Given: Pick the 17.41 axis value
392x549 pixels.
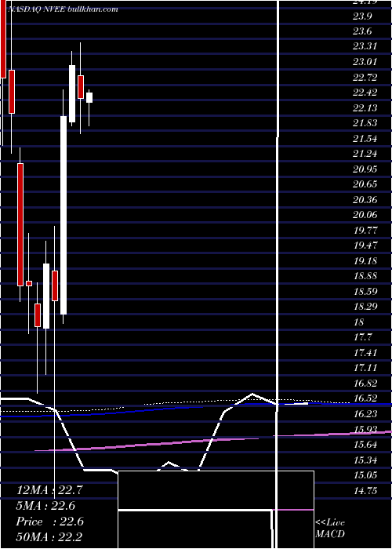Looking at the screenshot, I should pos(365,352).
